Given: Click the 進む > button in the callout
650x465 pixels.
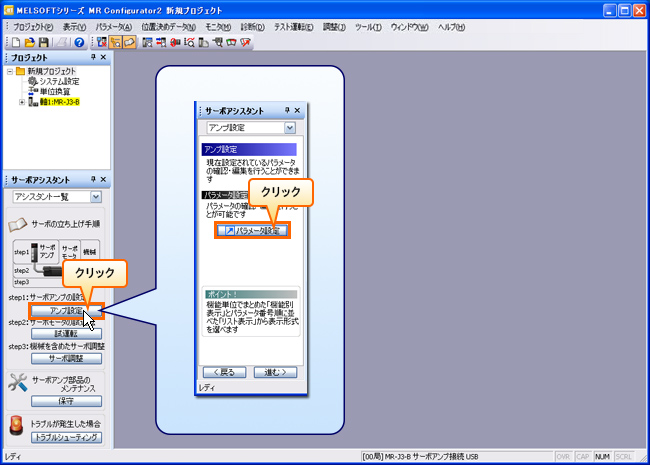Looking at the screenshot, I should coord(275,371).
